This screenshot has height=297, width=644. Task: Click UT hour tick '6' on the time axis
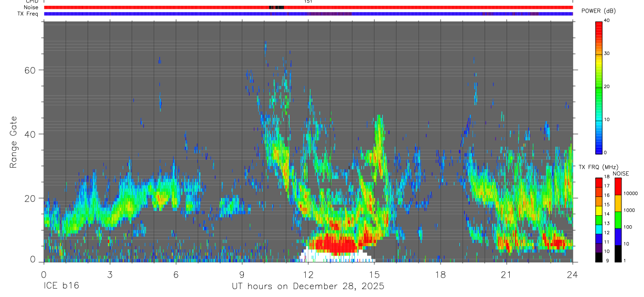coord(176,274)
